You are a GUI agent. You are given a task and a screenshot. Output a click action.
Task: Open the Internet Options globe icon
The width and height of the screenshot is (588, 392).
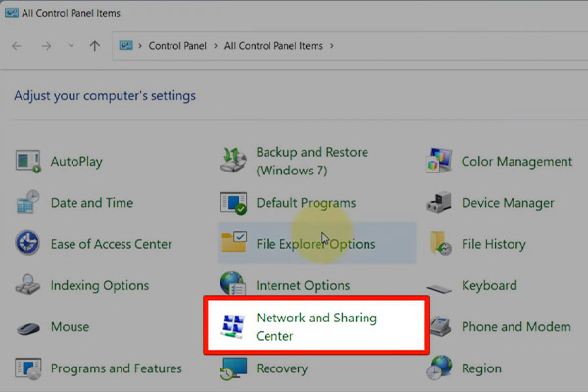(233, 283)
